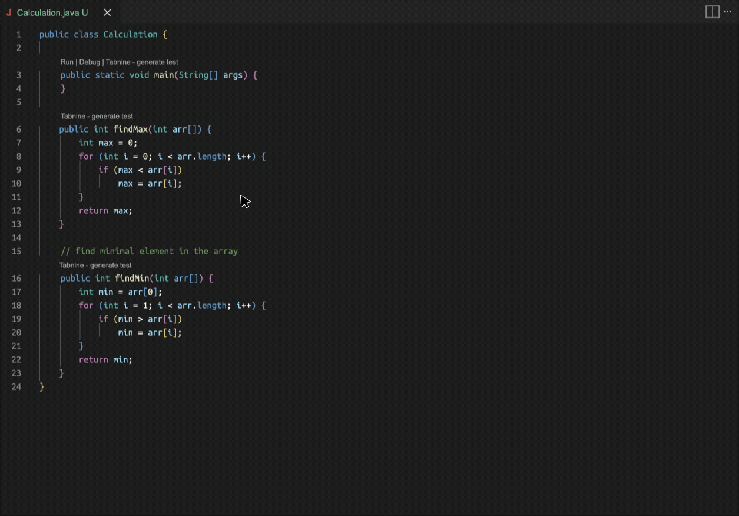Place cursor on the findMax method name
The height and width of the screenshot is (516, 739).
pyautogui.click(x=130, y=129)
